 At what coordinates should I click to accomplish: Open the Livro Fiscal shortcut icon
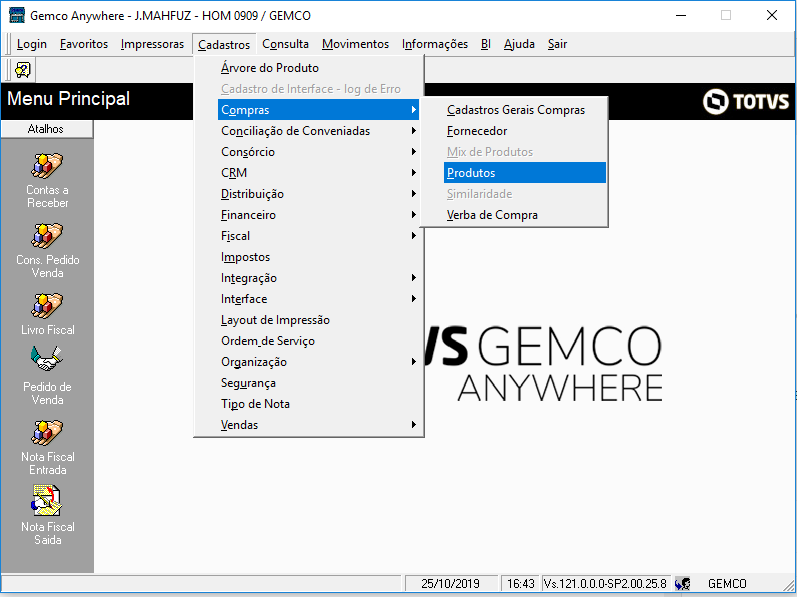pos(47,306)
